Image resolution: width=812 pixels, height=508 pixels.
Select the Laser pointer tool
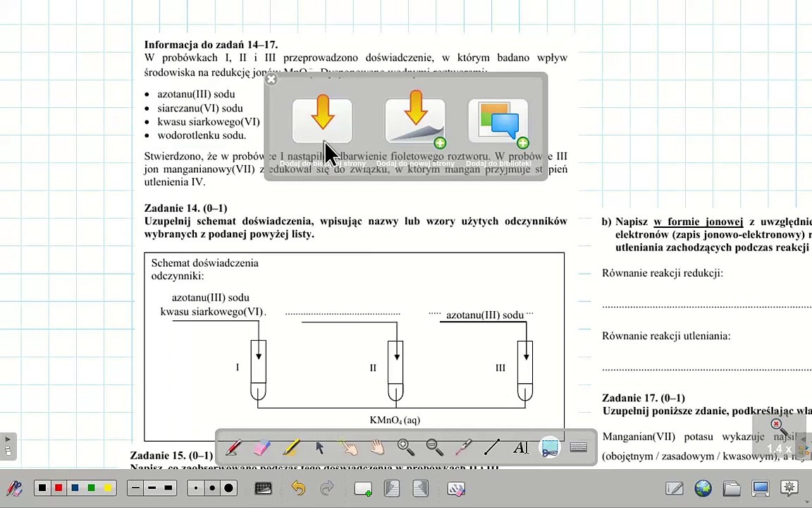(x=463, y=447)
